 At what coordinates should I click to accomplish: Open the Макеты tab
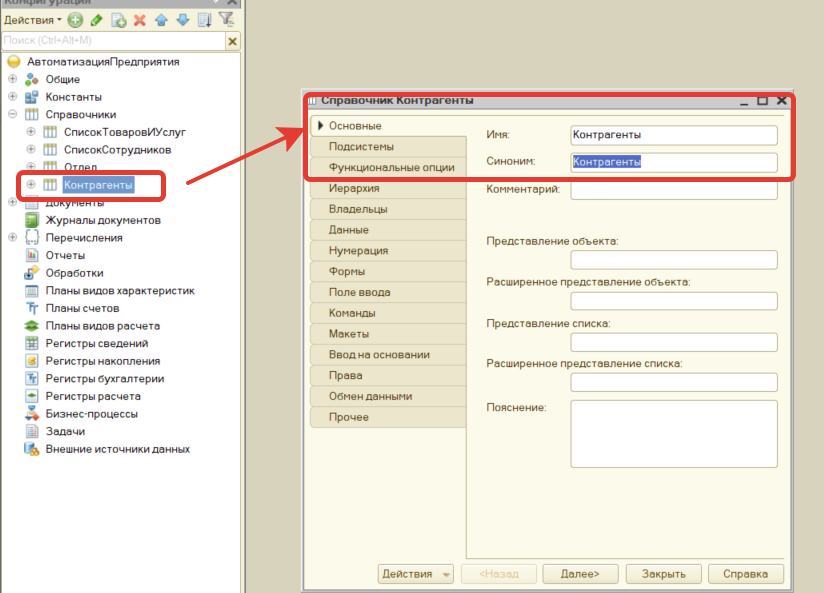pyautogui.click(x=388, y=334)
